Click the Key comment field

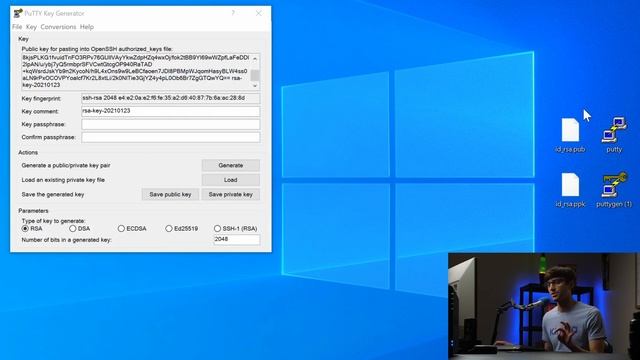(171, 111)
